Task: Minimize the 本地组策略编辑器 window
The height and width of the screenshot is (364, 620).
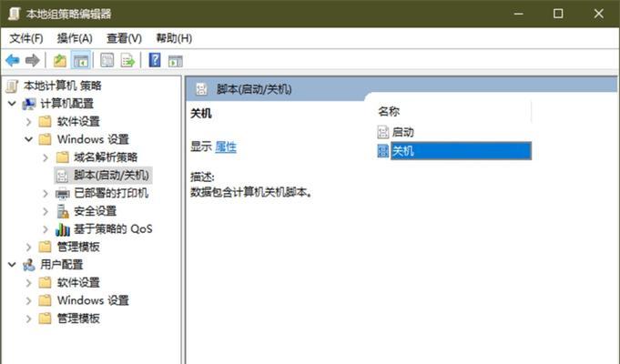Action: point(518,14)
